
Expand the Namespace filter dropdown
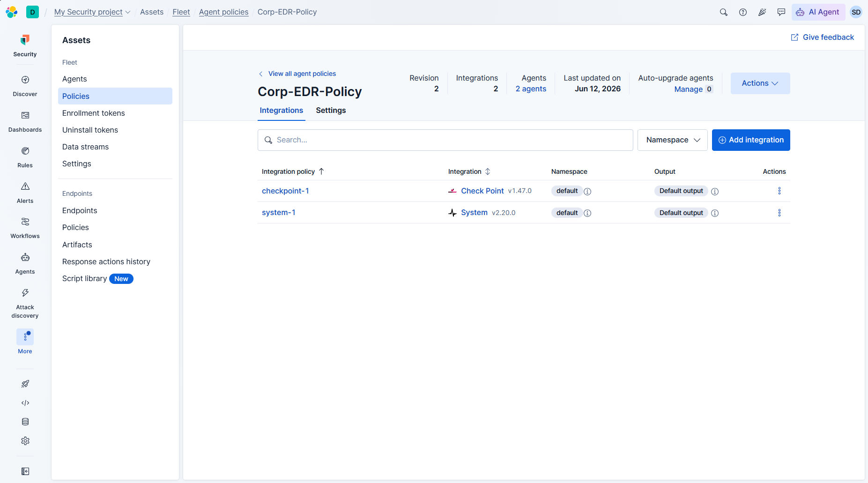(x=673, y=140)
